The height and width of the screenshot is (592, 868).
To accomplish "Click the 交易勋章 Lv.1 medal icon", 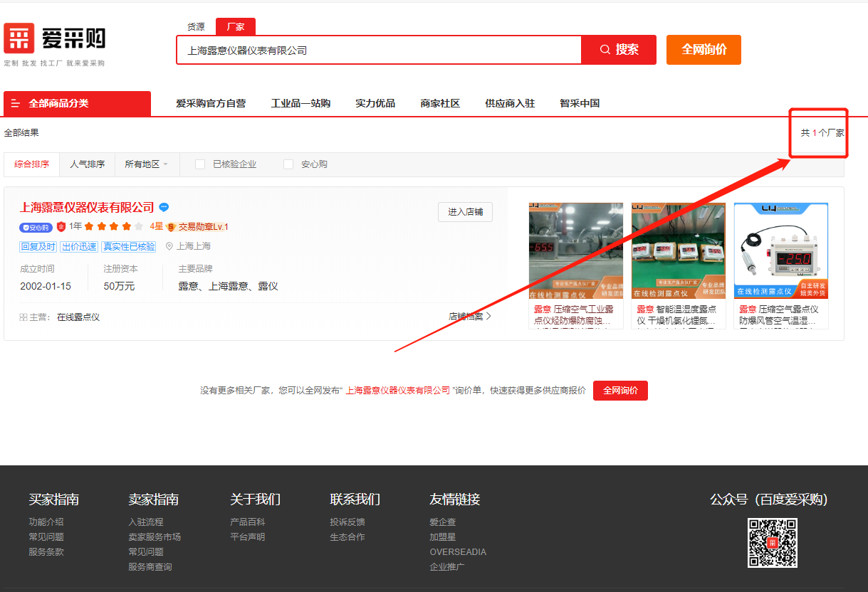I will [171, 227].
